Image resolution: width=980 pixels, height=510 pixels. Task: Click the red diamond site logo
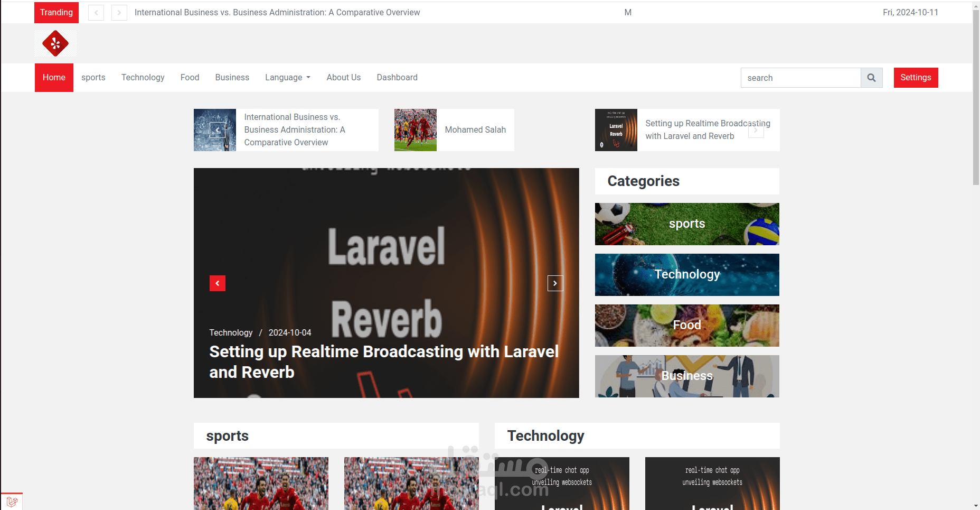click(55, 43)
